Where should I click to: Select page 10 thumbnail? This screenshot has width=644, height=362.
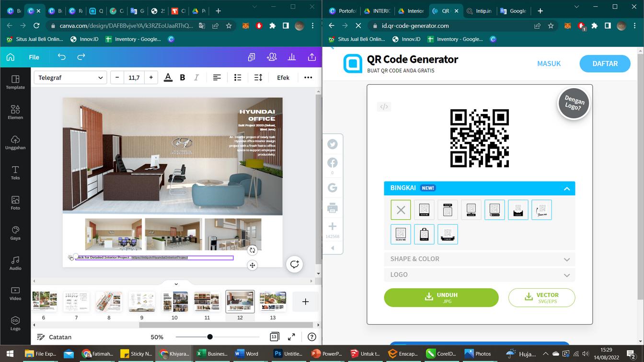(175, 302)
